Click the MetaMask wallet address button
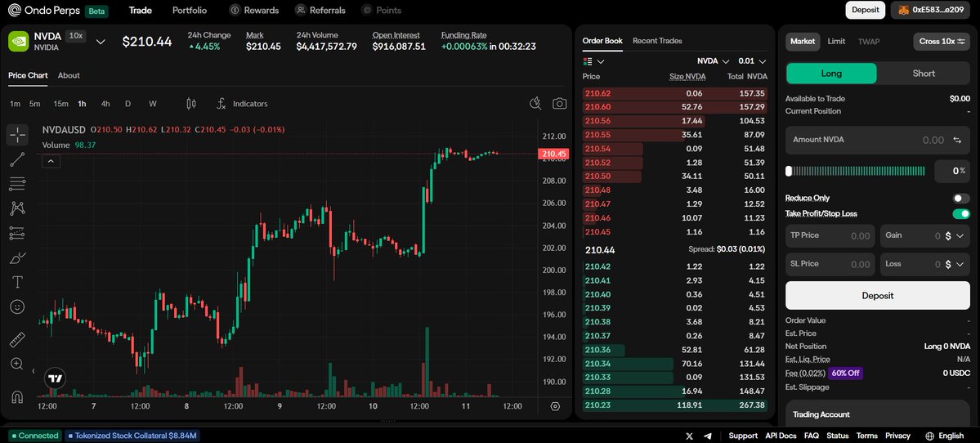Screen dimensions: 980x443 pos(930,10)
